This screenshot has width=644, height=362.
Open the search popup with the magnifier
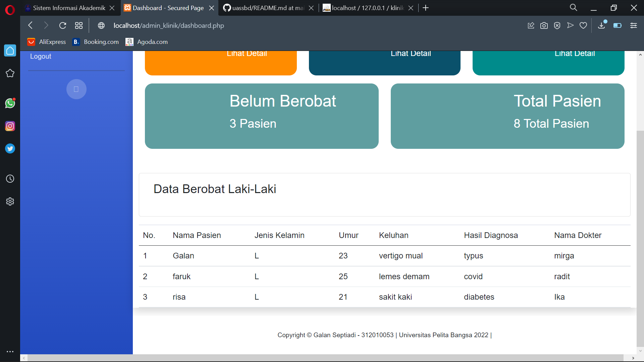(573, 7)
